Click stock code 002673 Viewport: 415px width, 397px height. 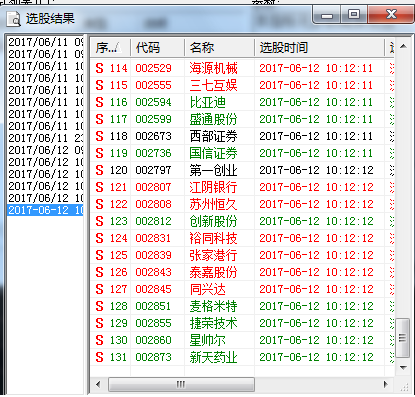(x=153, y=136)
